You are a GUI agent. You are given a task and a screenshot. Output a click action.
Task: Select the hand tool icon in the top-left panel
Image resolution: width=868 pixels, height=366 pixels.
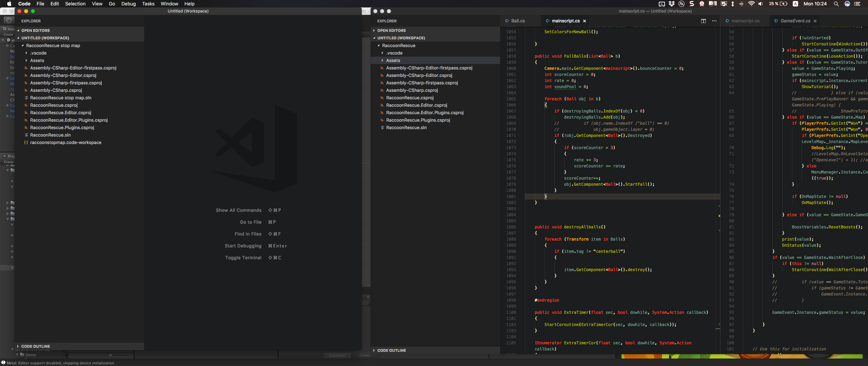pyautogui.click(x=8, y=20)
